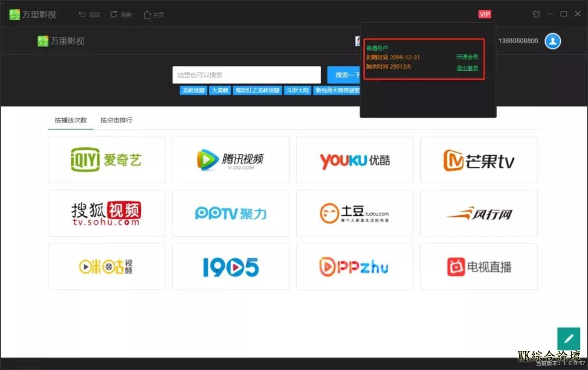The height and width of the screenshot is (370, 588).
Task: Select the 龙岭迷窟 search tag
Action: coord(193,90)
